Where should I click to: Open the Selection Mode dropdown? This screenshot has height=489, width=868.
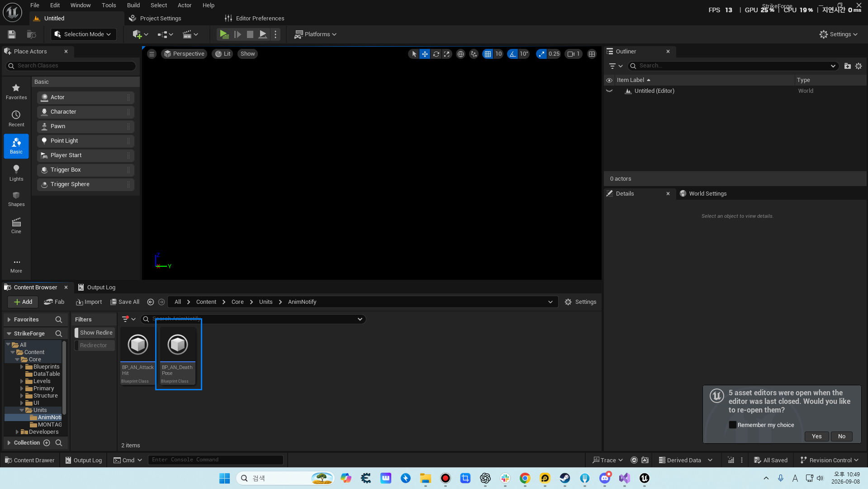coord(84,34)
